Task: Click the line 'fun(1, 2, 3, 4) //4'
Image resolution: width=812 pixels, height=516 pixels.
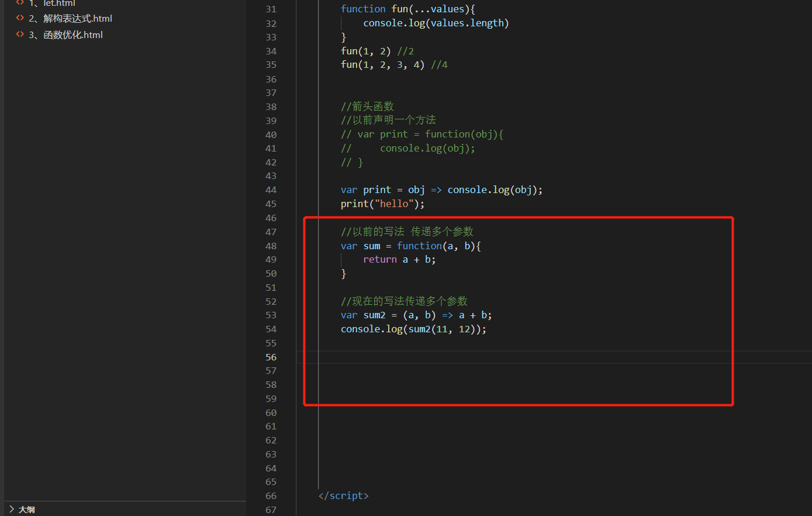Action: tap(394, 64)
